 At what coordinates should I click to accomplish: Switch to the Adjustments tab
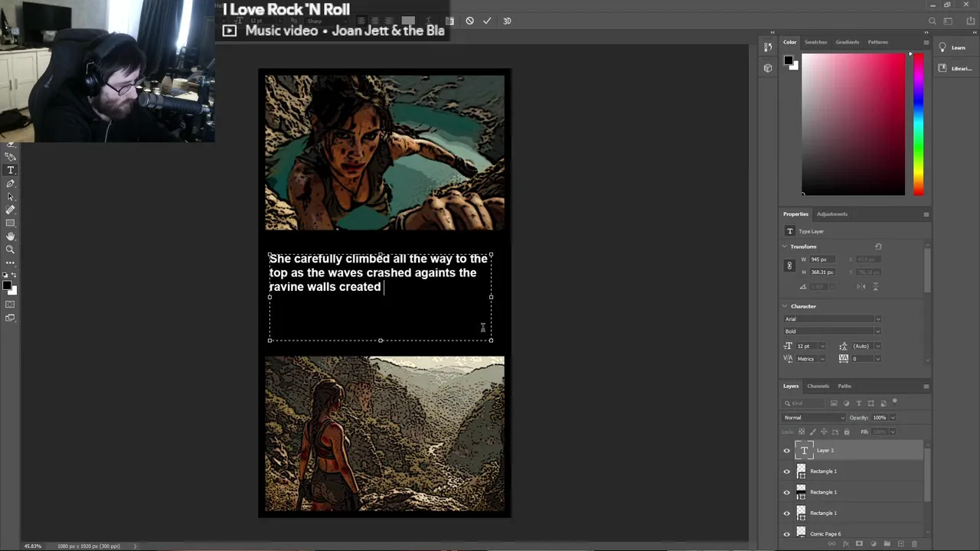click(832, 214)
